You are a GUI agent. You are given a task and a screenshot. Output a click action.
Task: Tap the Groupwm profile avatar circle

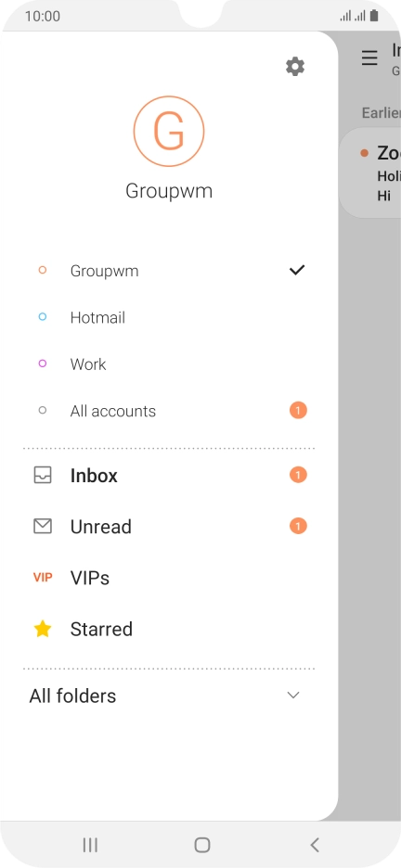point(169,131)
